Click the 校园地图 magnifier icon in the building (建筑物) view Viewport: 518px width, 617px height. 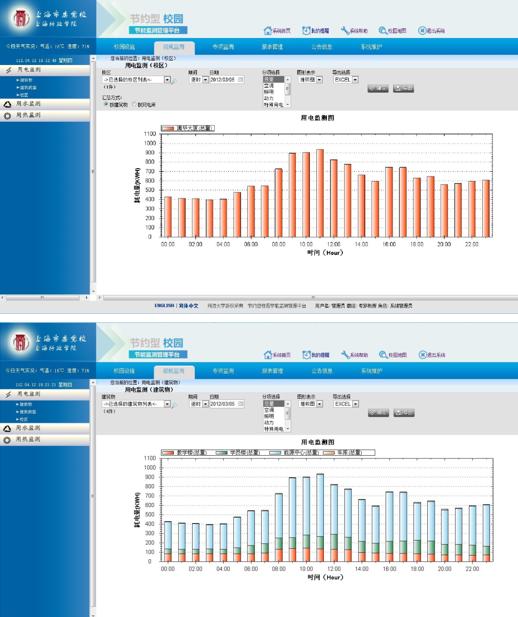383,355
